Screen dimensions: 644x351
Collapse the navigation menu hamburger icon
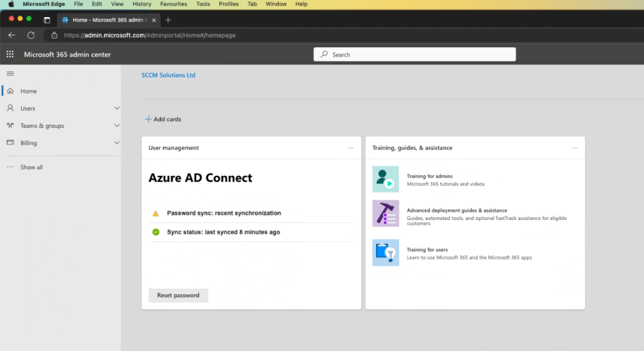click(10, 74)
